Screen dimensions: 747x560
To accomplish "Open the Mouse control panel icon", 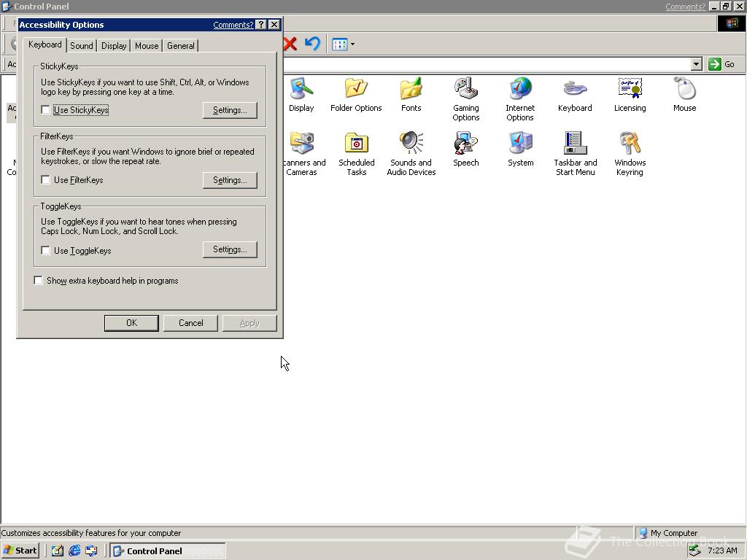I will point(684,94).
